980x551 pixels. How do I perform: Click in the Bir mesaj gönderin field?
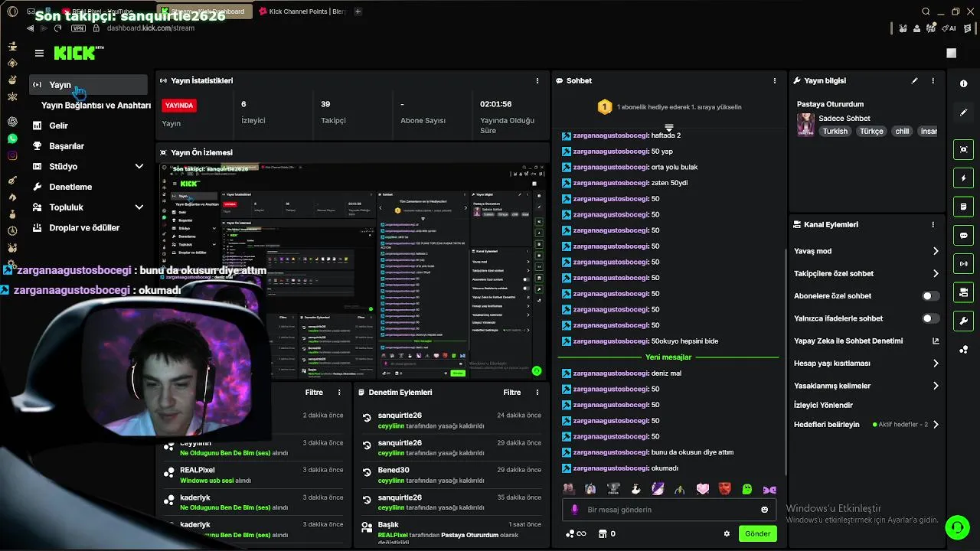[x=668, y=510]
